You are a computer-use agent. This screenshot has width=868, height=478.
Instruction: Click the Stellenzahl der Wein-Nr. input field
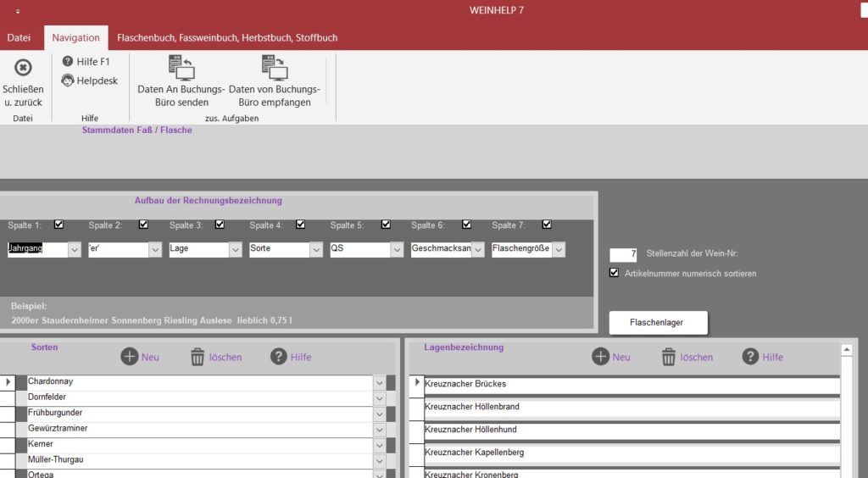click(x=623, y=254)
